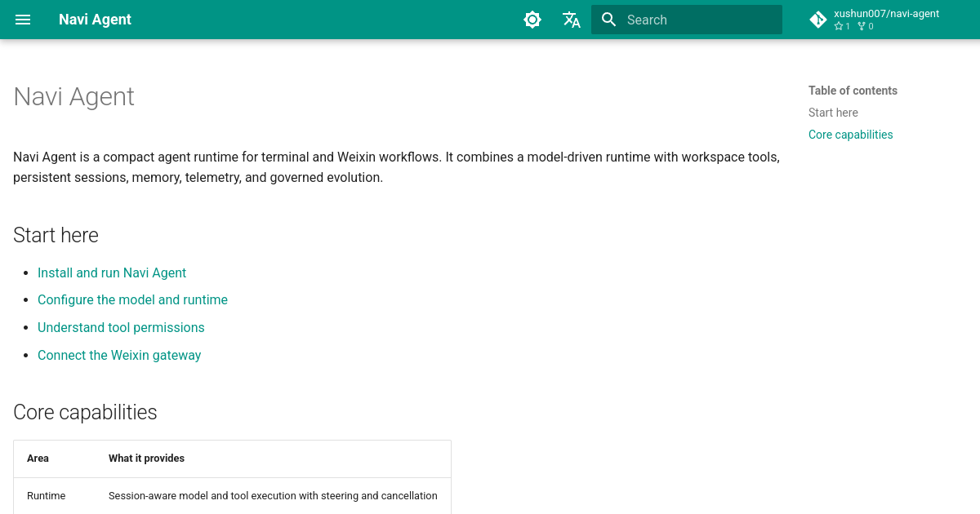
Task: Click the Navi Agent header title
Action: pyautogui.click(x=95, y=20)
